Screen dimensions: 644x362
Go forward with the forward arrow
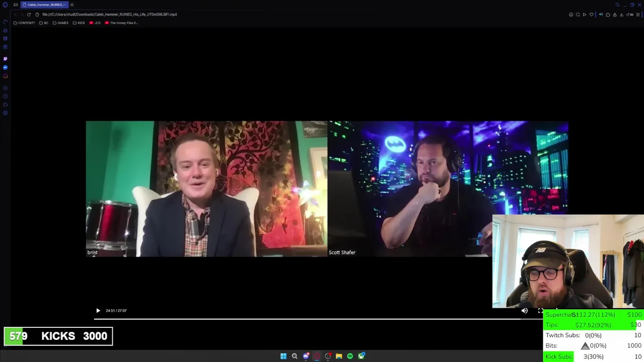(x=22, y=14)
